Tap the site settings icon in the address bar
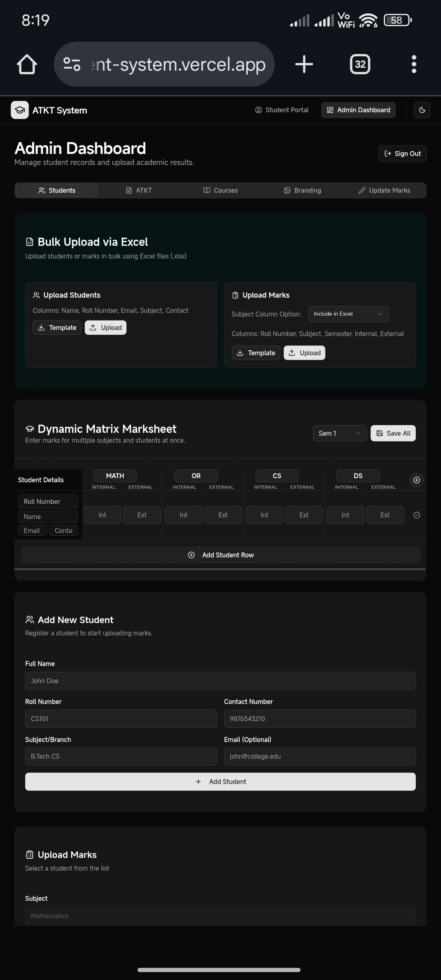The width and height of the screenshot is (441, 980). (x=72, y=65)
